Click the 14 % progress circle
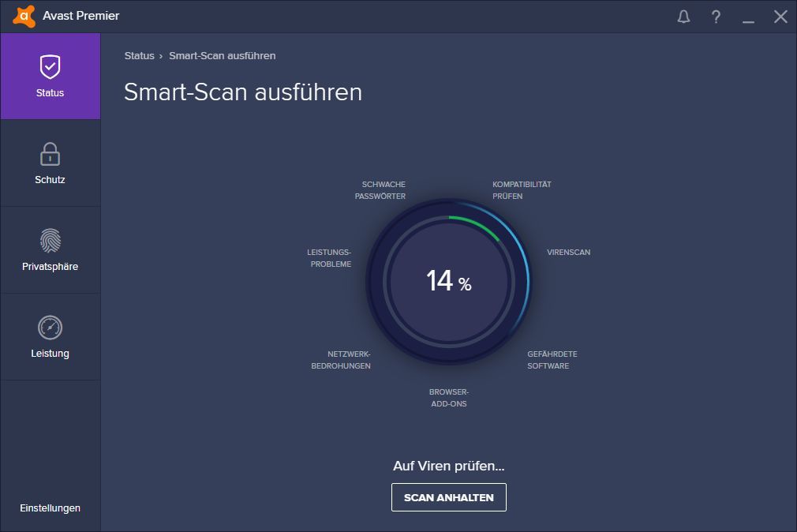Screen dimensions: 797x532 pos(448,282)
